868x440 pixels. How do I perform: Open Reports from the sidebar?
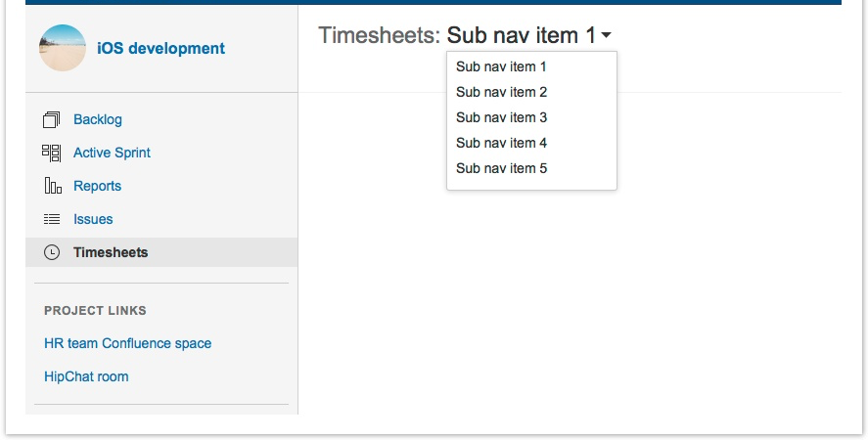tap(97, 186)
